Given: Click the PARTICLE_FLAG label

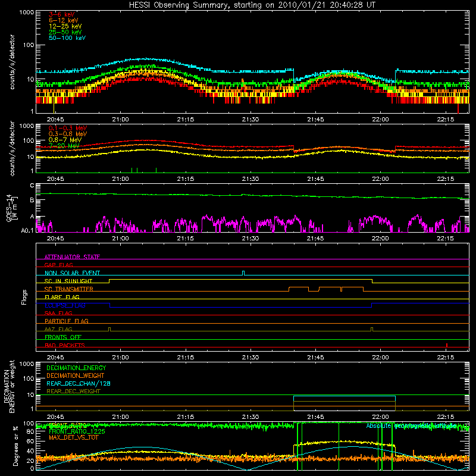Looking at the screenshot, I should pyautogui.click(x=67, y=321).
